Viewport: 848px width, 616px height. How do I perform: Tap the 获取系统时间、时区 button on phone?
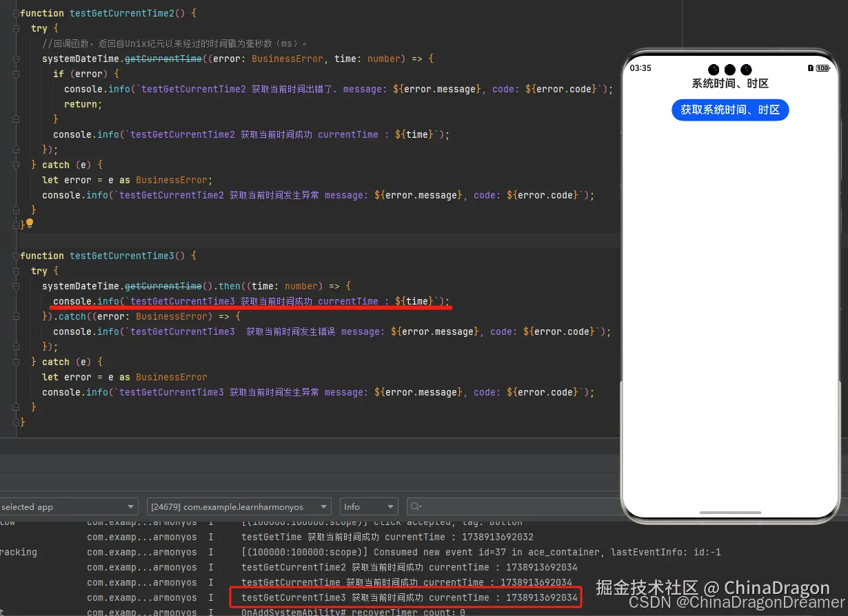point(730,110)
